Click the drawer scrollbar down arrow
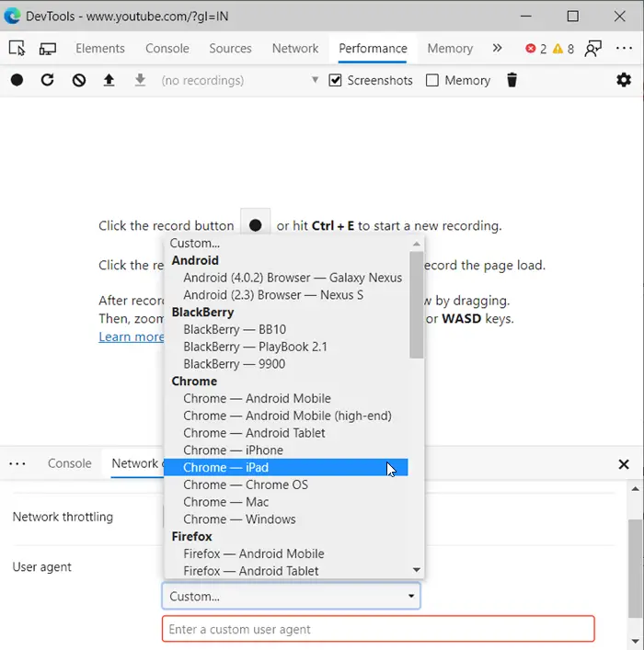The width and height of the screenshot is (644, 650). coord(636,642)
